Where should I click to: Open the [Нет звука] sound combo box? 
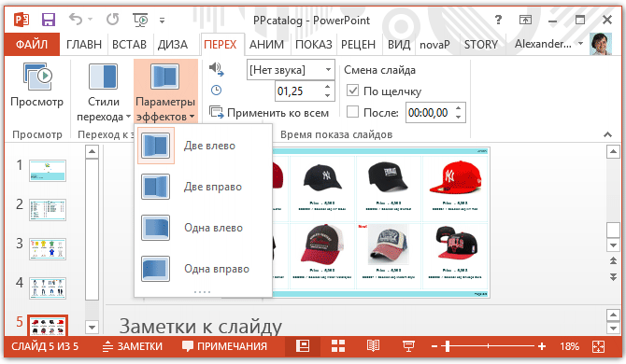(x=291, y=70)
